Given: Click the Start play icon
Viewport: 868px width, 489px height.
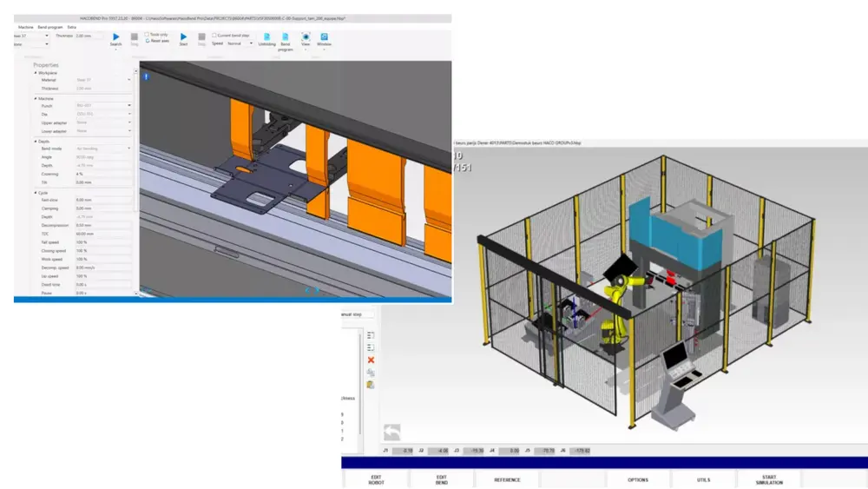Looking at the screenshot, I should (183, 36).
